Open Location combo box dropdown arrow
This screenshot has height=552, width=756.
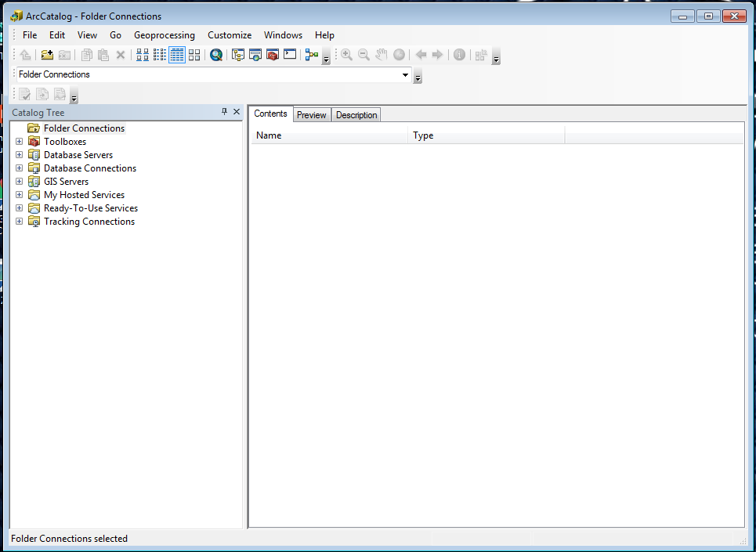coord(405,74)
